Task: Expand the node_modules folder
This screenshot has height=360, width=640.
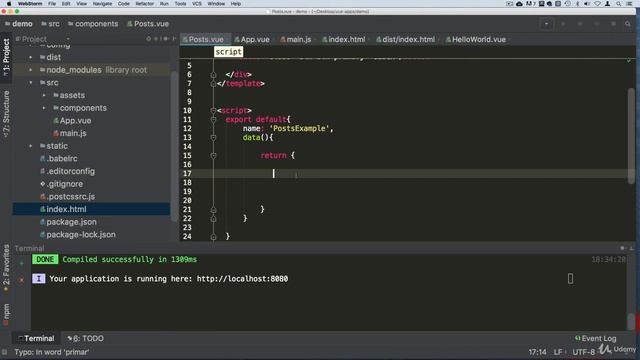Action: click(x=31, y=70)
